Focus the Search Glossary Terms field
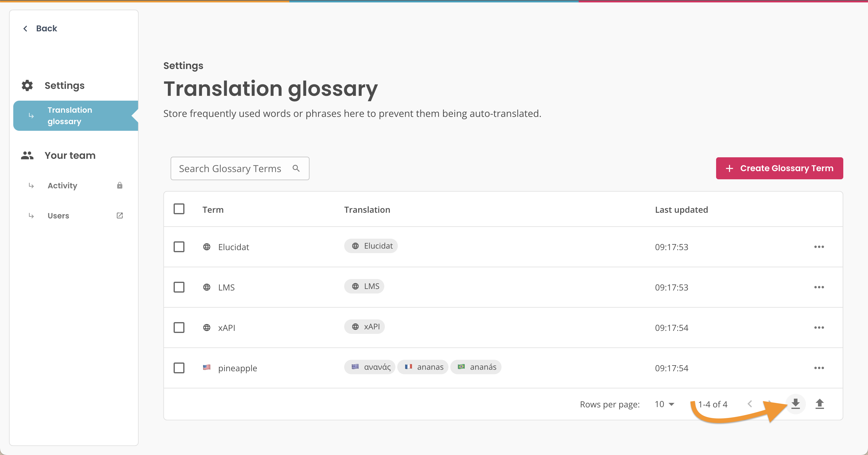 230,168
